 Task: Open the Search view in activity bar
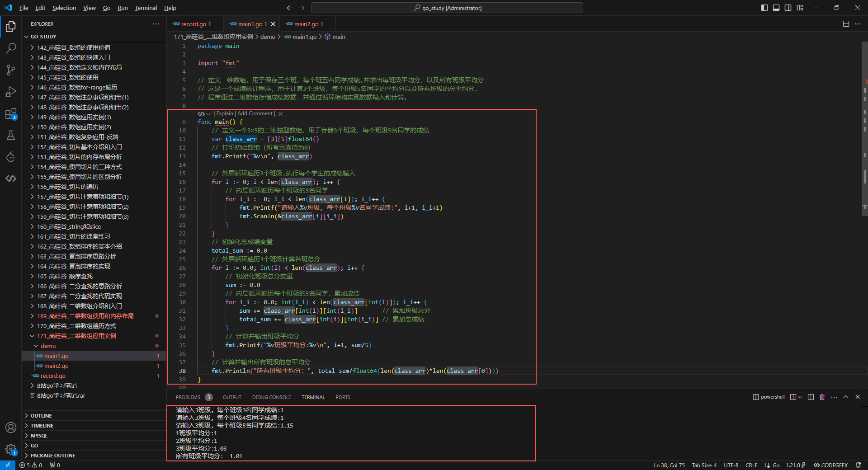(x=11, y=48)
